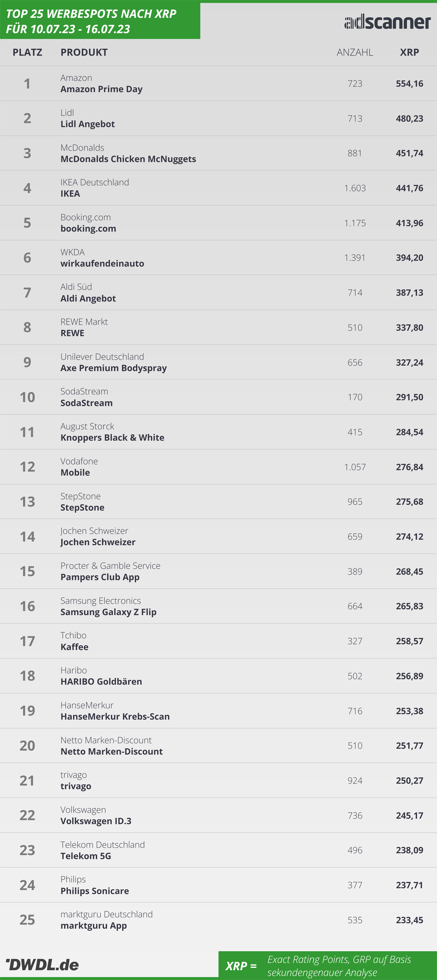Click XRP value 387,13 for Aldi

click(x=409, y=292)
